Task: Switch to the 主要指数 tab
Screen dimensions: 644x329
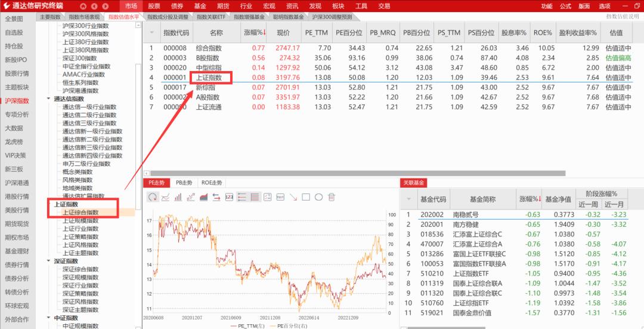Action: [50, 17]
